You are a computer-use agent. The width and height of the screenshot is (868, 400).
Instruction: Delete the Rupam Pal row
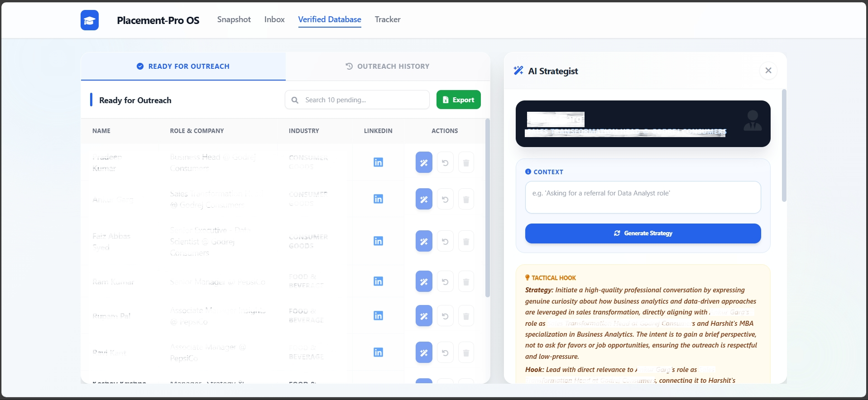pyautogui.click(x=466, y=316)
